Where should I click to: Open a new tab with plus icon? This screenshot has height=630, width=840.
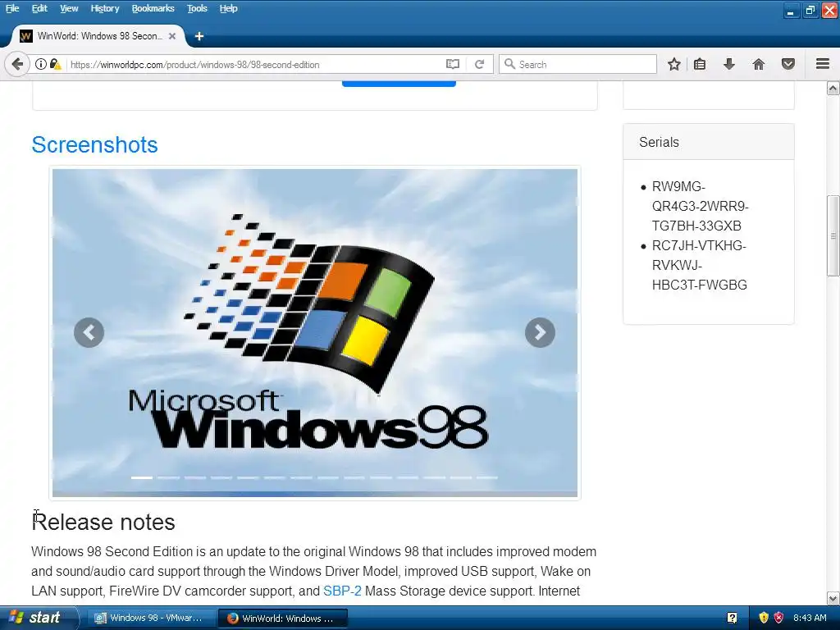[199, 36]
